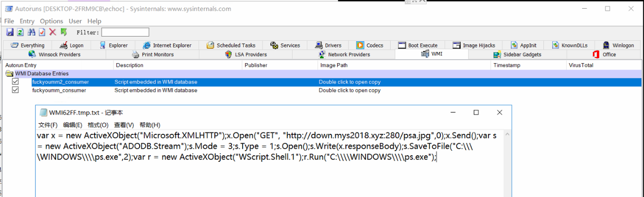The image size is (644, 197).
Task: Sort by the Image Path column header
Action: (404, 65)
